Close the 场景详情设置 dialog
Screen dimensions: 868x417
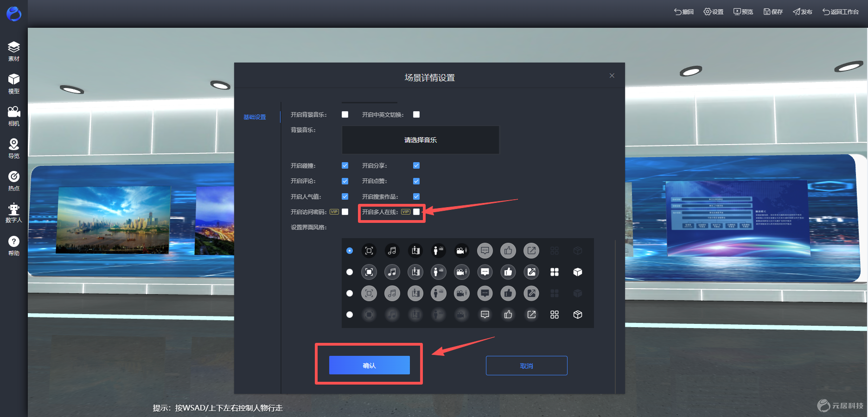tap(612, 76)
